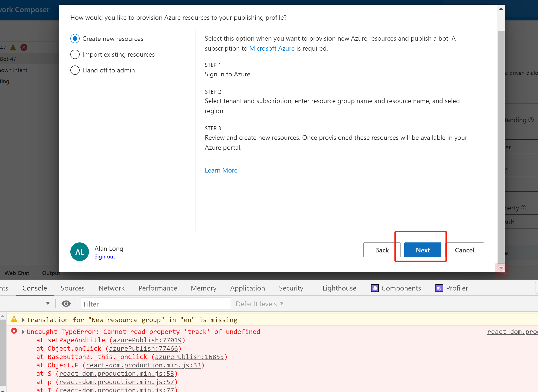Select Import existing resources option

(75, 54)
